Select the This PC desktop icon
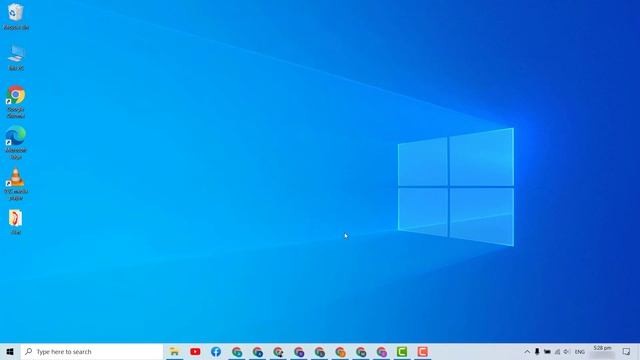The width and height of the screenshot is (640, 360). (x=16, y=58)
